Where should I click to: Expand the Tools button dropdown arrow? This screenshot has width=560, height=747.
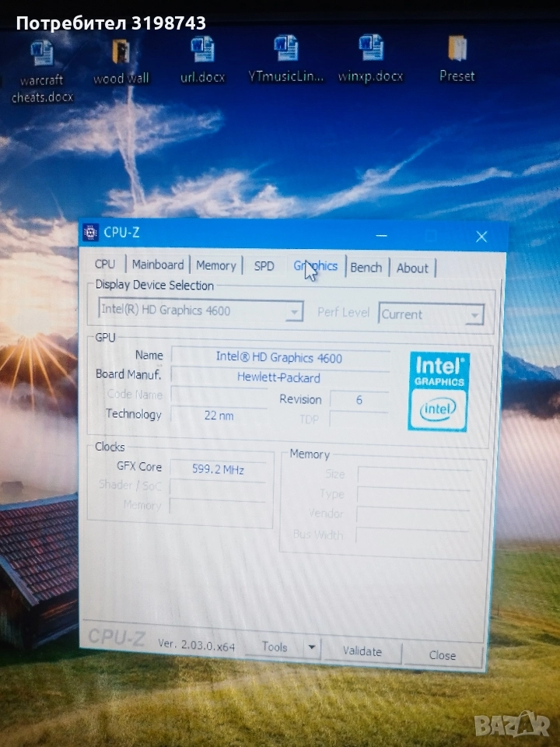[312, 647]
